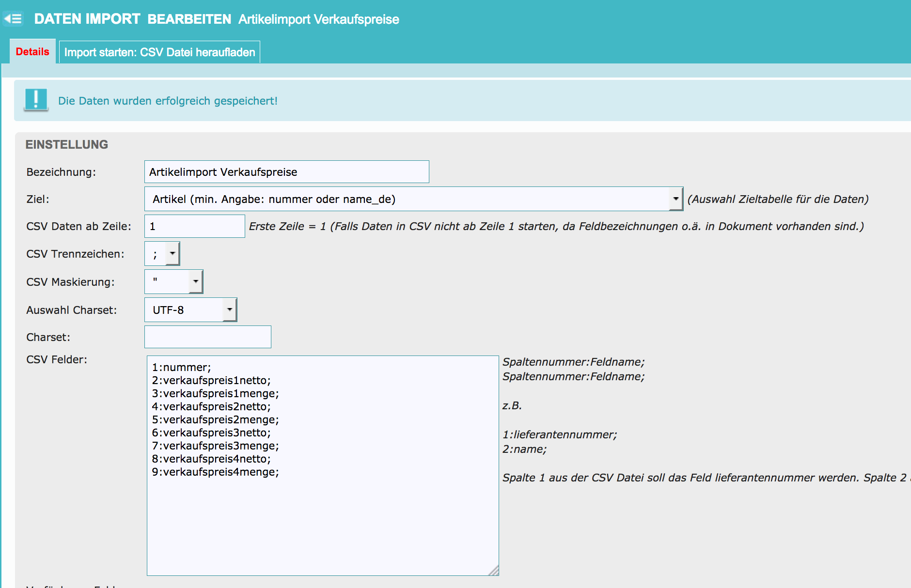
Task: Switch to the Details tab
Action: coord(32,52)
